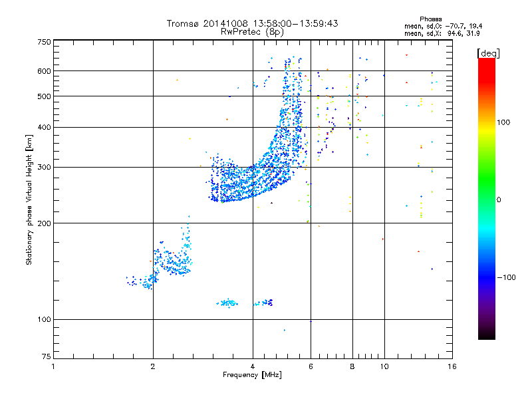Click the y-axis '75' tick label
The height and width of the screenshot is (399, 532).
[x=46, y=356]
